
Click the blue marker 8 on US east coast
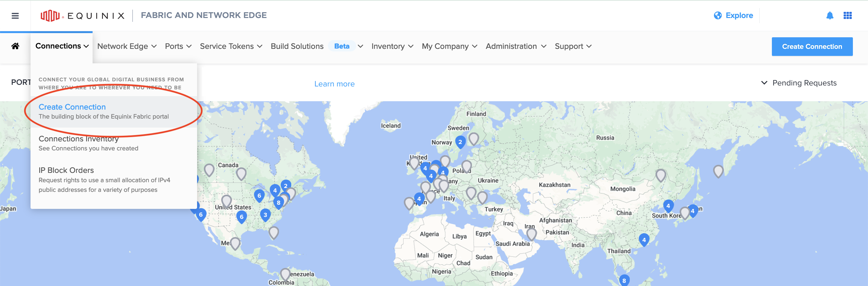click(x=279, y=203)
